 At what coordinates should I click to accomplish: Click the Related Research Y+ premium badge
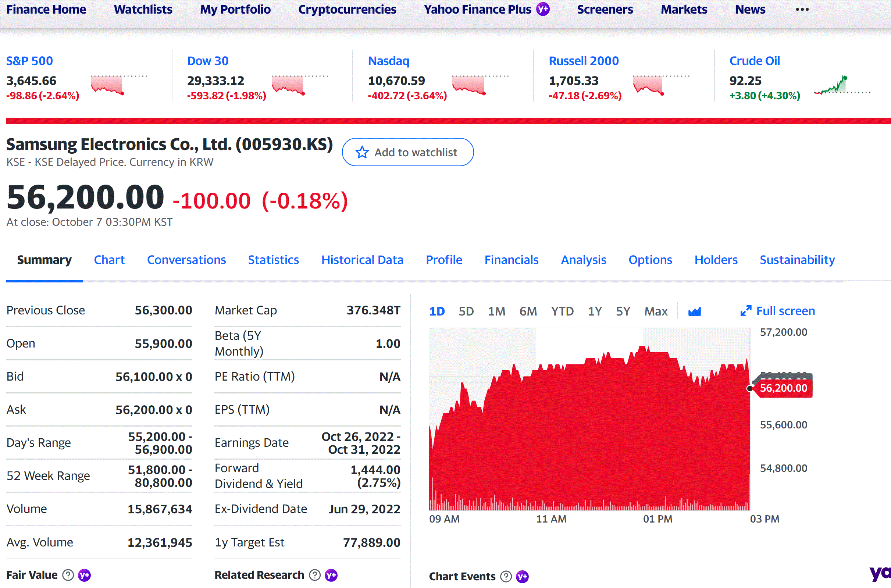[x=331, y=575]
